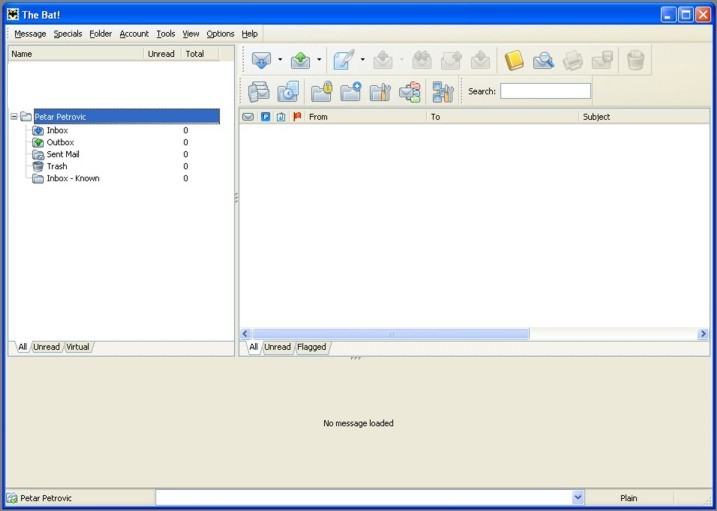Image resolution: width=717 pixels, height=511 pixels.
Task: Click the Unread column header in folder pane
Action: click(x=162, y=54)
